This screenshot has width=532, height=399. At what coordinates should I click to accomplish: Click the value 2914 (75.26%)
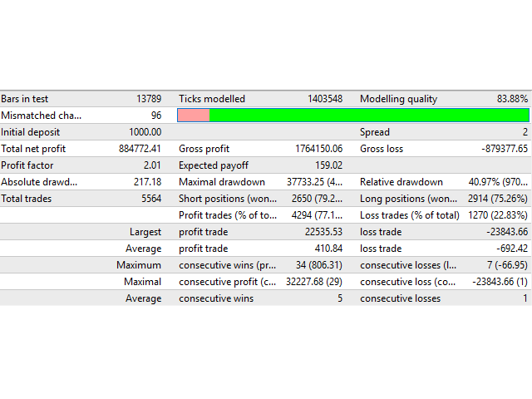point(498,199)
